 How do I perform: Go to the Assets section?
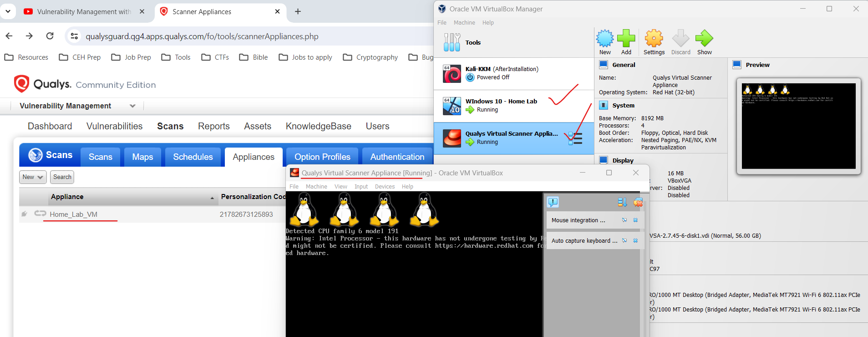coord(258,126)
